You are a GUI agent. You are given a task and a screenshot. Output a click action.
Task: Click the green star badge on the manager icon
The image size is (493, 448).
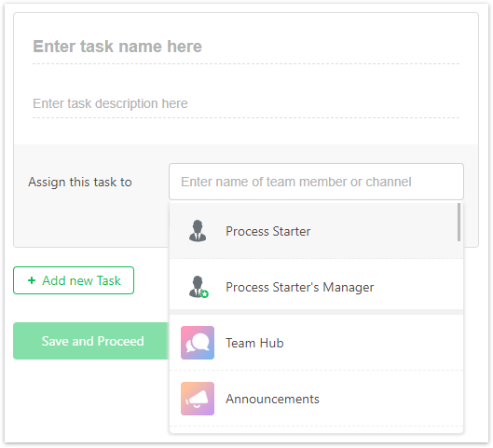coord(205,294)
